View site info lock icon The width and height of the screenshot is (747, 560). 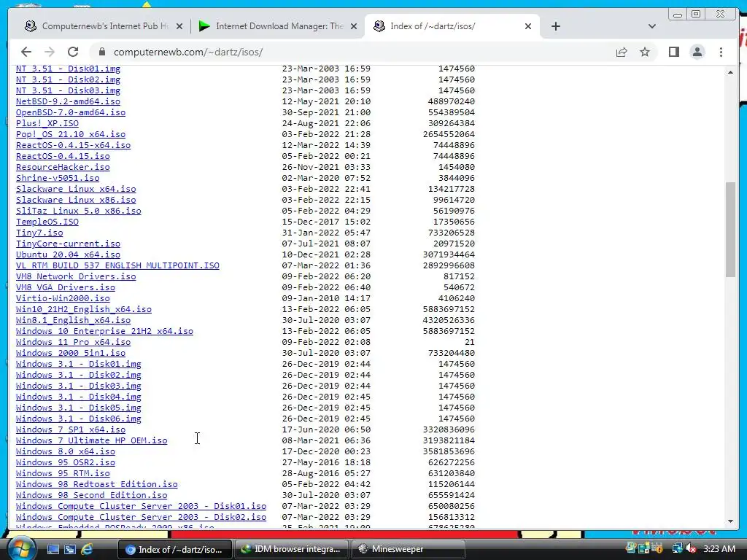(x=101, y=52)
